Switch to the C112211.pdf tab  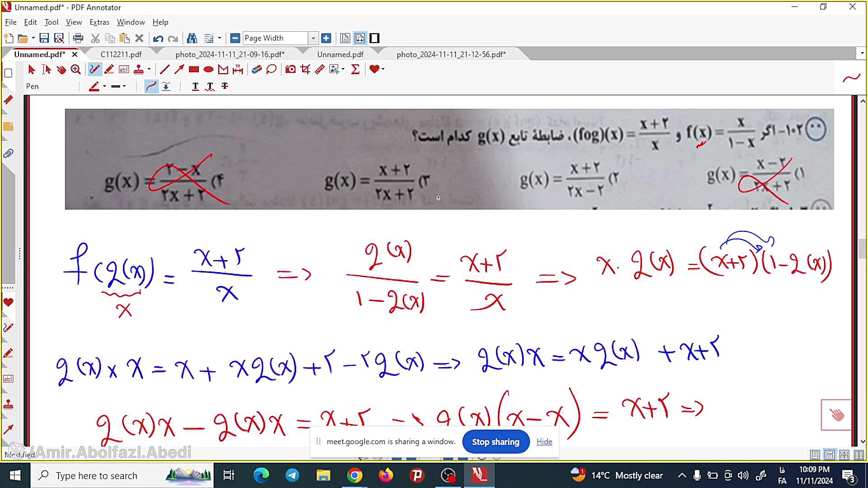click(121, 54)
